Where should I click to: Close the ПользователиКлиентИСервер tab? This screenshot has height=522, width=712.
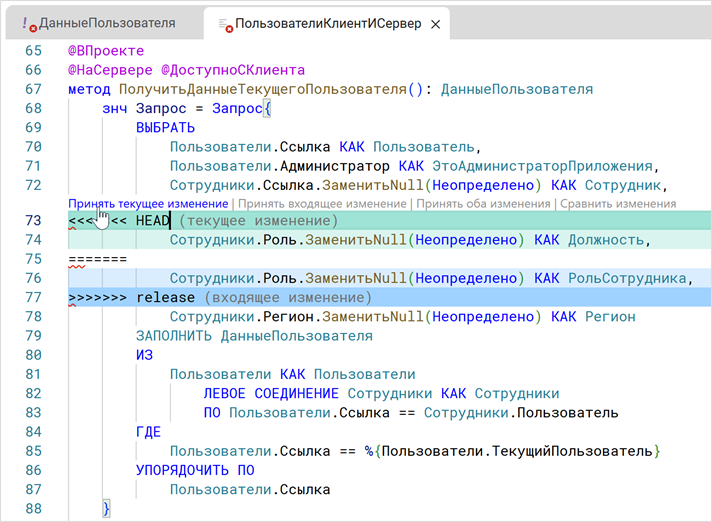[431, 23]
